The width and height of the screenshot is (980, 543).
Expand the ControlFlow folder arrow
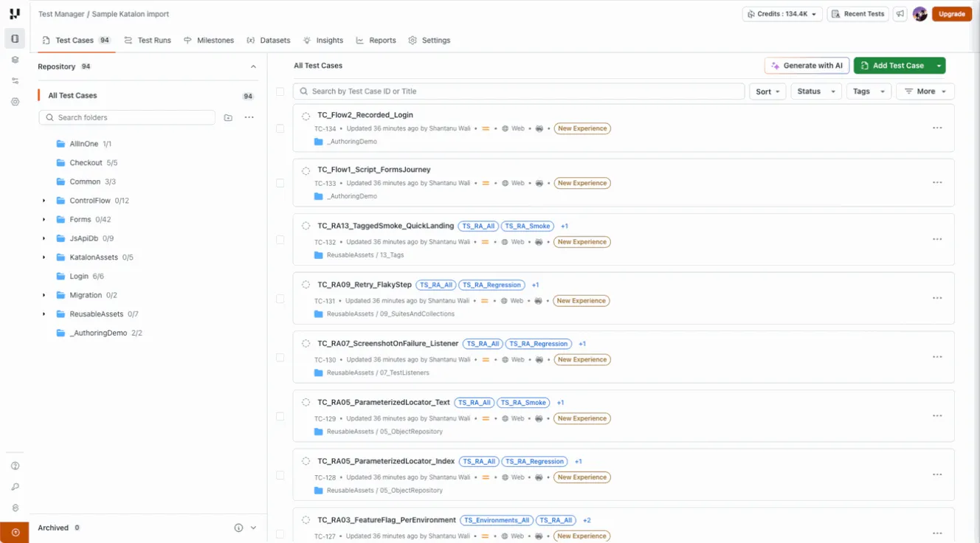point(44,201)
